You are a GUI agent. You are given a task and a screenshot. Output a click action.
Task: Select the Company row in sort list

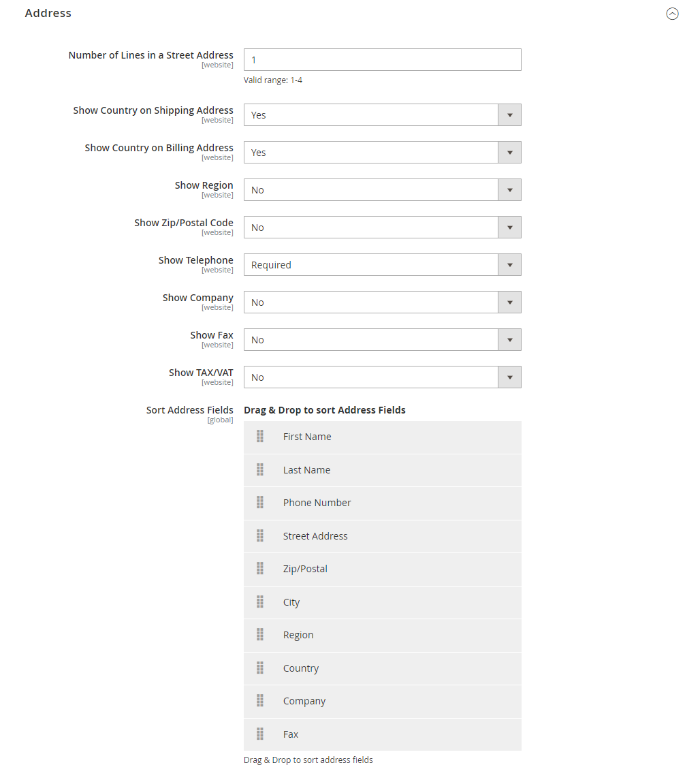(x=382, y=702)
